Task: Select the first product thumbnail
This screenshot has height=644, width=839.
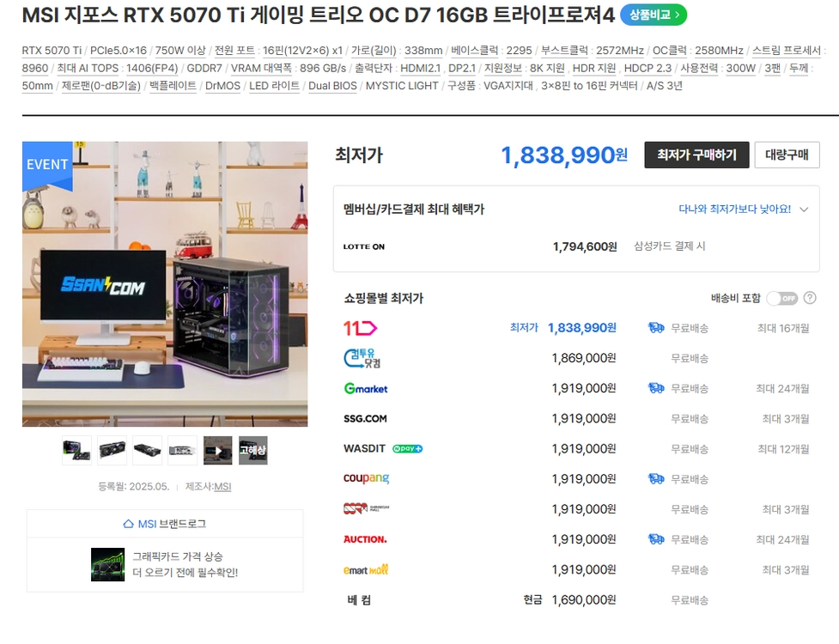Action: pyautogui.click(x=76, y=451)
